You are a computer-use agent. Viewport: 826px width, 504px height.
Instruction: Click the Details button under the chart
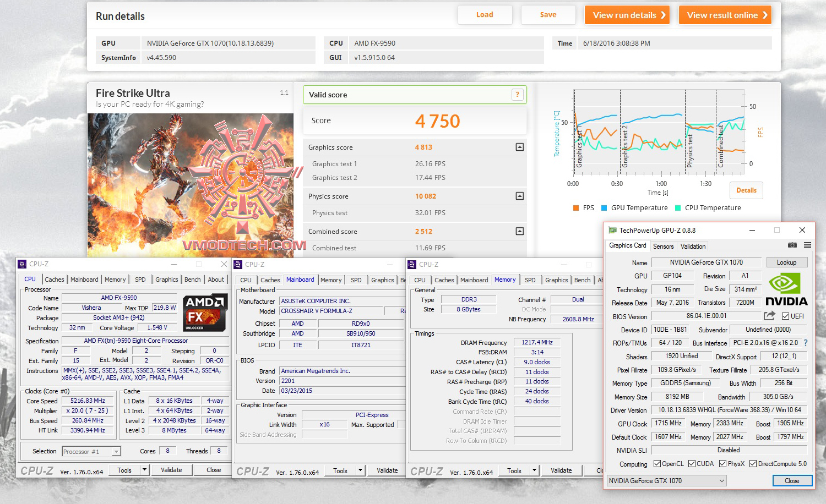click(x=746, y=190)
